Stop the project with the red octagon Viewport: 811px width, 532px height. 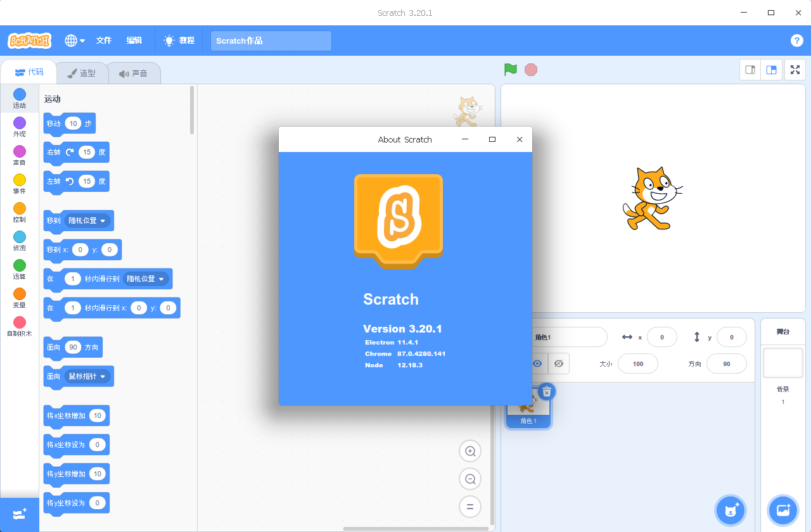pyautogui.click(x=531, y=70)
